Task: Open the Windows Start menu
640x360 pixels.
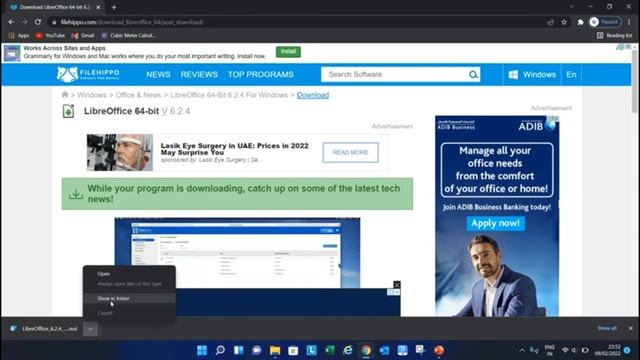Action: (x=202, y=350)
